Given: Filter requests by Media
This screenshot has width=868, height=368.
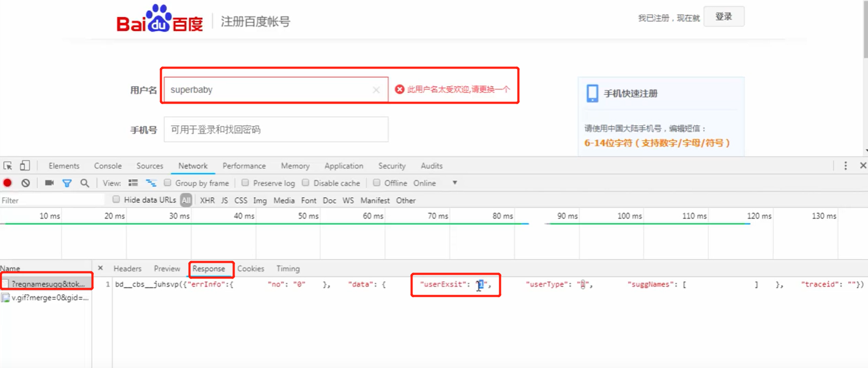Looking at the screenshot, I should coord(284,200).
